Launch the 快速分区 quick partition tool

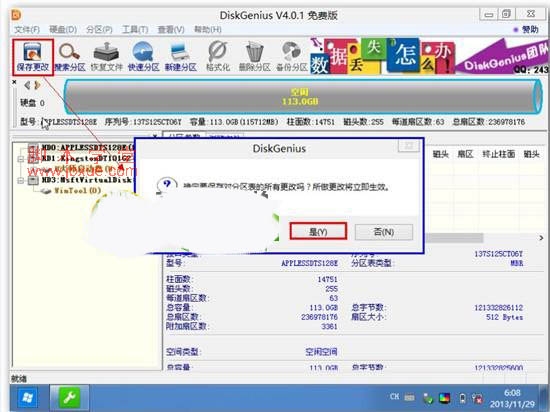(x=143, y=57)
